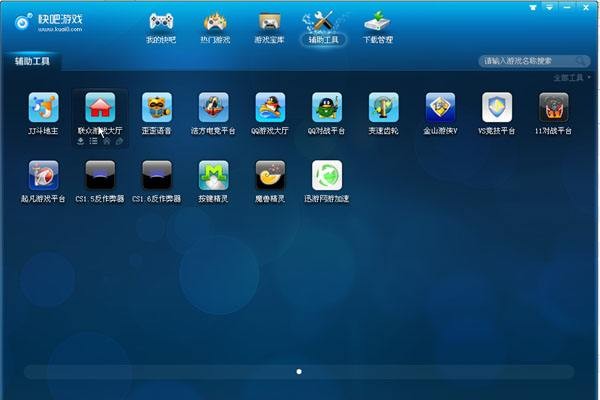Open the CS1.6反作弊器 icon

click(x=157, y=175)
